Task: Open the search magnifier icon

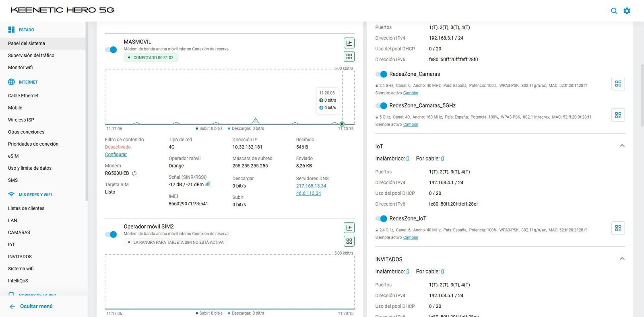Action: (x=614, y=11)
